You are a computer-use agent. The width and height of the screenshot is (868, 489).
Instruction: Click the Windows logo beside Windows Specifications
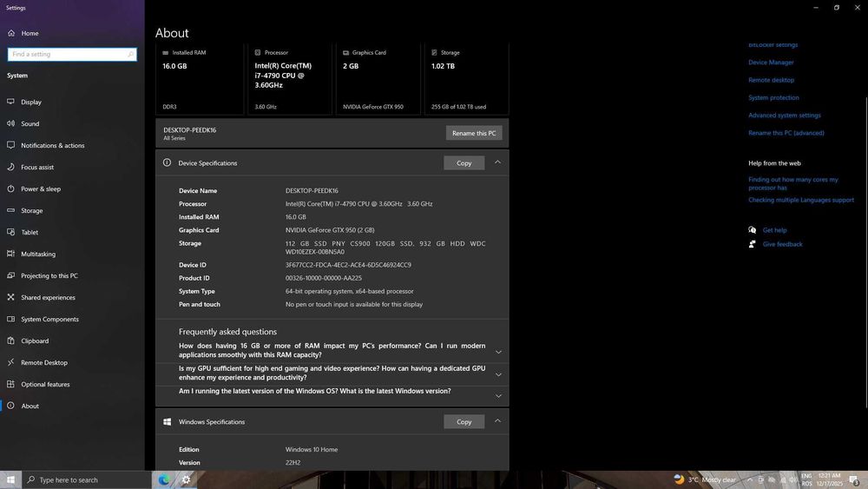click(x=167, y=422)
